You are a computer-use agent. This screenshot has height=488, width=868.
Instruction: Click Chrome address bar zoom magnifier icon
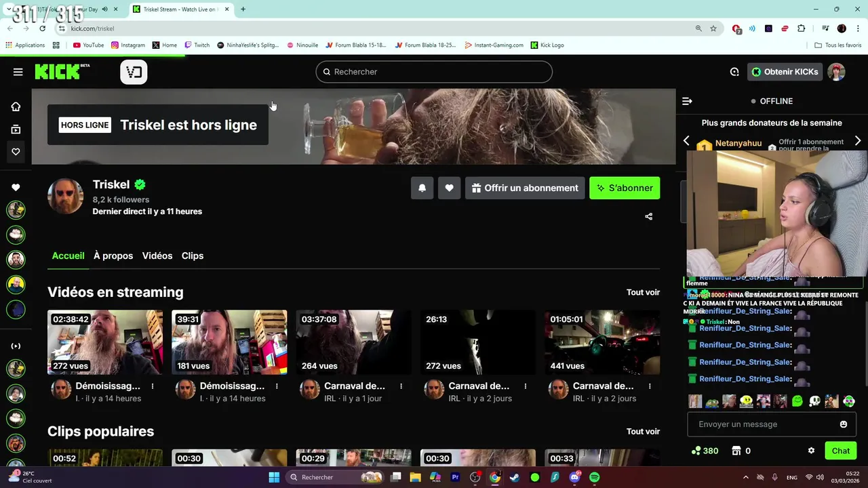point(698,28)
